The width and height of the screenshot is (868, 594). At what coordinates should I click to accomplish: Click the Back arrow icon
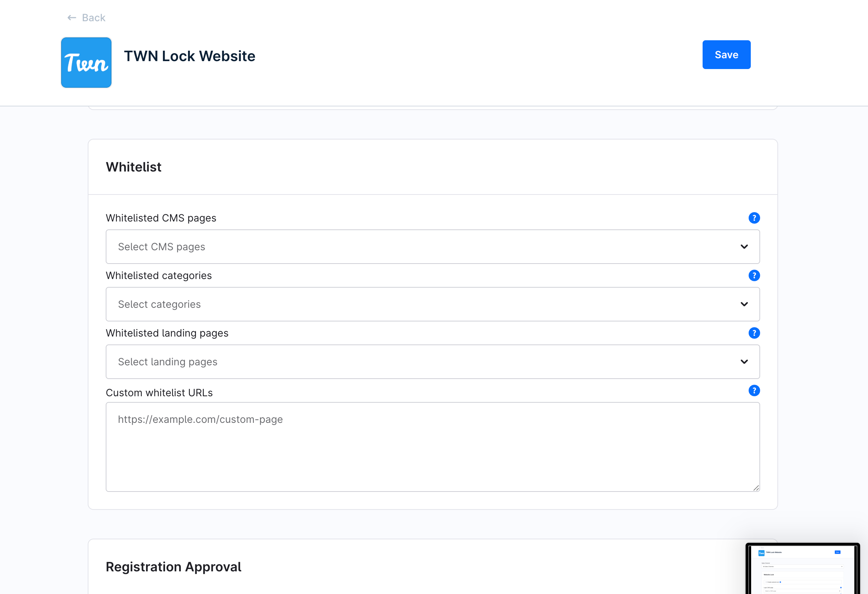[72, 18]
